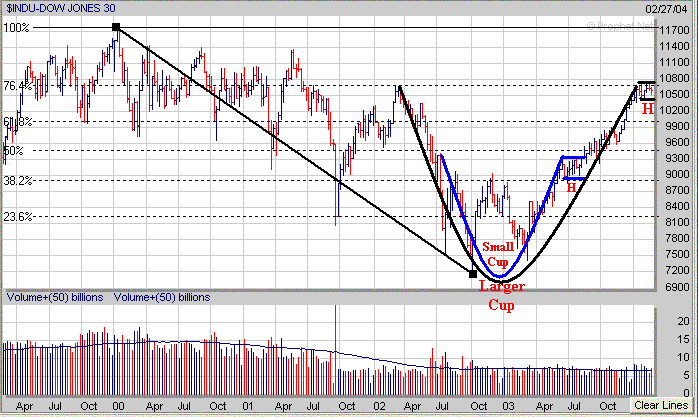Click the 03 year label on time axis

tap(508, 406)
